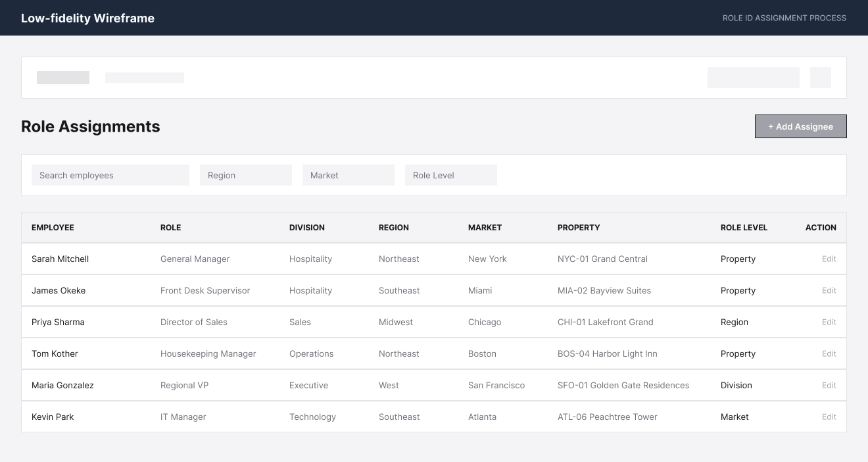Click the Housekeeping Manager role cell
The height and width of the screenshot is (462, 868).
pos(208,353)
